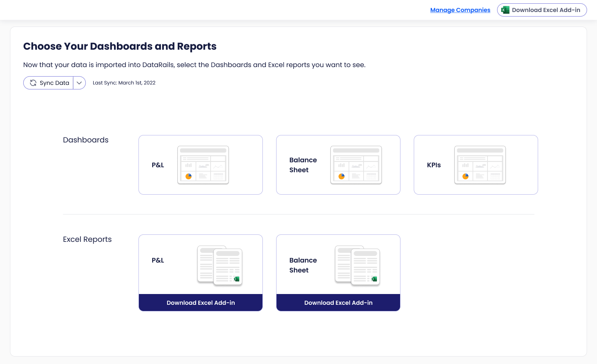The height and width of the screenshot is (364, 597).
Task: Download Excel Add-in under the Balance Sheet report
Action: point(338,303)
